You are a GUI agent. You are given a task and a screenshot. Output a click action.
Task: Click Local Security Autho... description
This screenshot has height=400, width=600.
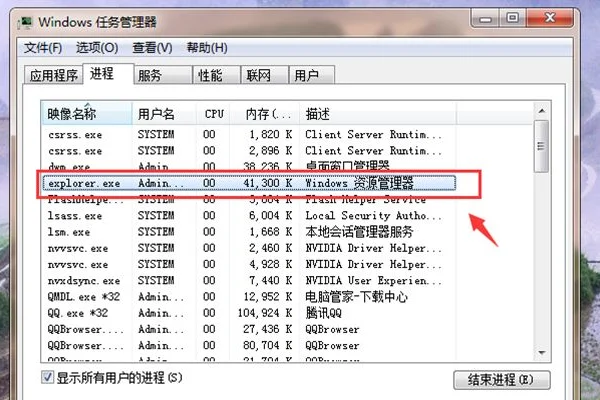[x=373, y=216]
